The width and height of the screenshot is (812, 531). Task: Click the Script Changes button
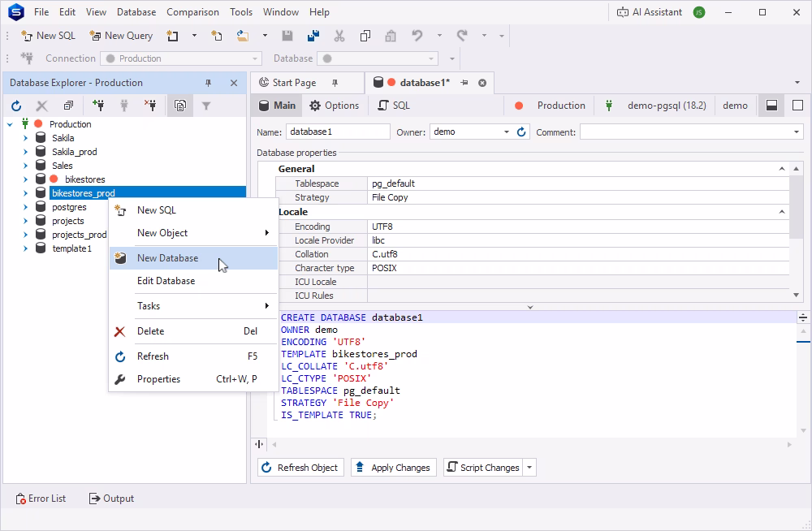tap(484, 468)
